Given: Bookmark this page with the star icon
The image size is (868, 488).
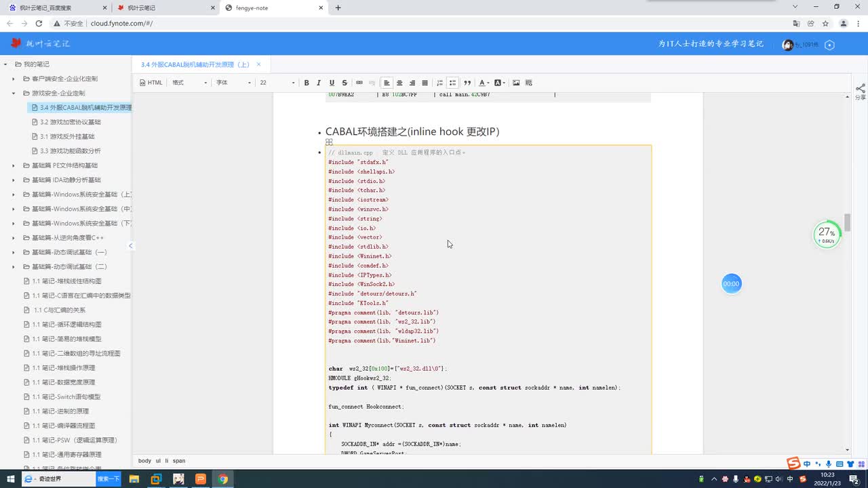Looking at the screenshot, I should [825, 23].
